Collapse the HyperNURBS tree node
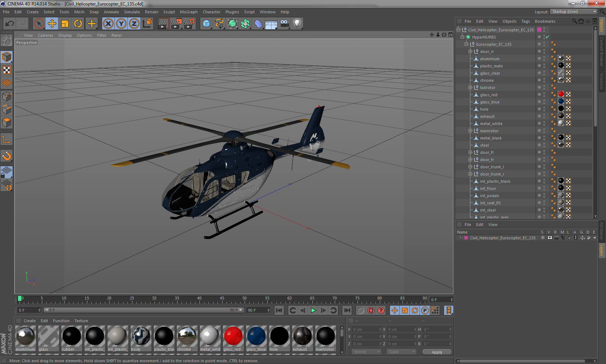 462,37
